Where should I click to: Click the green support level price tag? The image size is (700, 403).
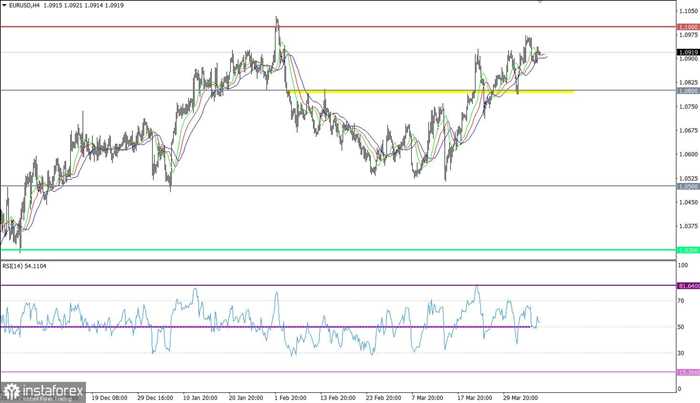pyautogui.click(x=688, y=250)
